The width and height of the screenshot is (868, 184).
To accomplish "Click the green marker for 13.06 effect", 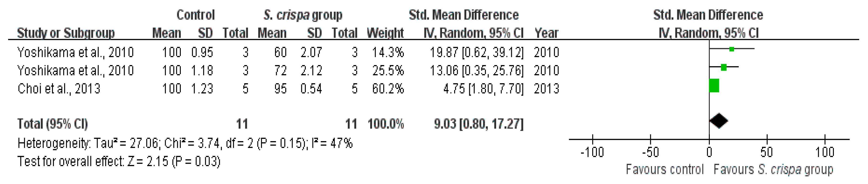I will pos(723,67).
